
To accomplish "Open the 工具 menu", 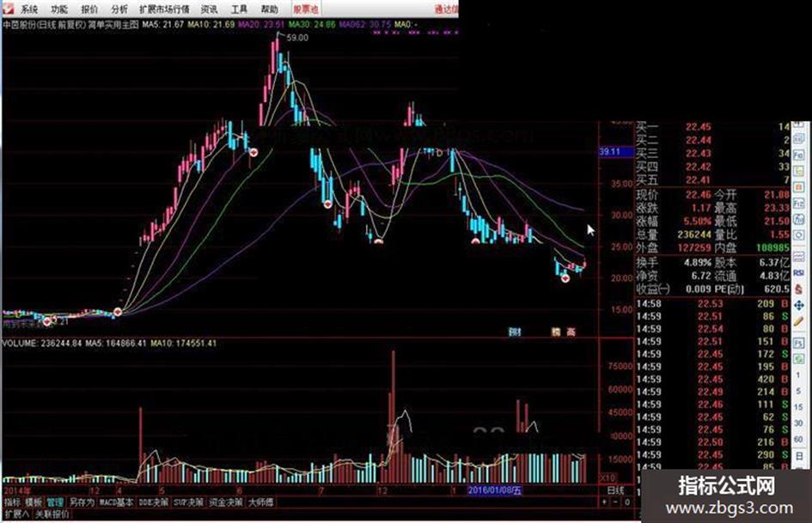I will [239, 9].
